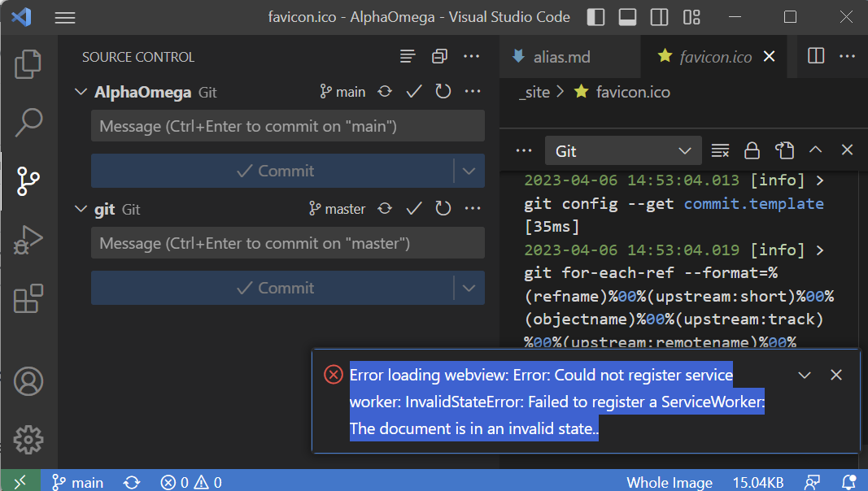
Task: Open editor more actions menu
Action: click(x=847, y=56)
